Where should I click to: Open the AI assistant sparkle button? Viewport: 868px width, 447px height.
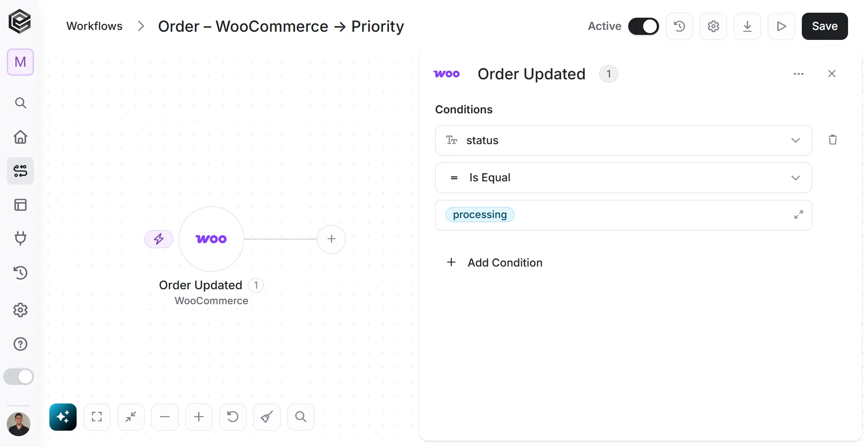[x=63, y=417]
